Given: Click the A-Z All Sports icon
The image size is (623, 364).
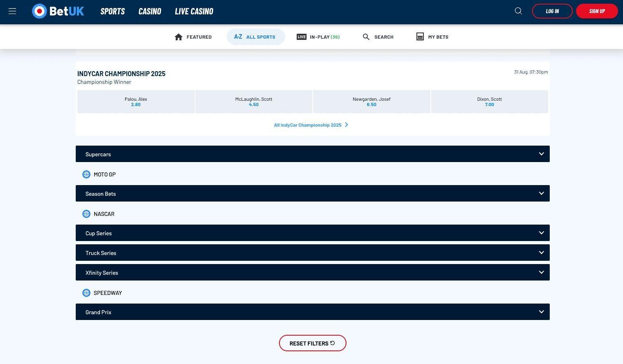Looking at the screenshot, I should pyautogui.click(x=238, y=37).
